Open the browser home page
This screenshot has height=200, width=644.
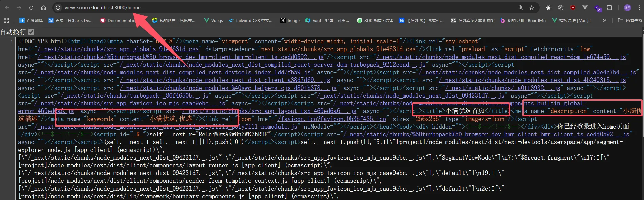[43, 7]
